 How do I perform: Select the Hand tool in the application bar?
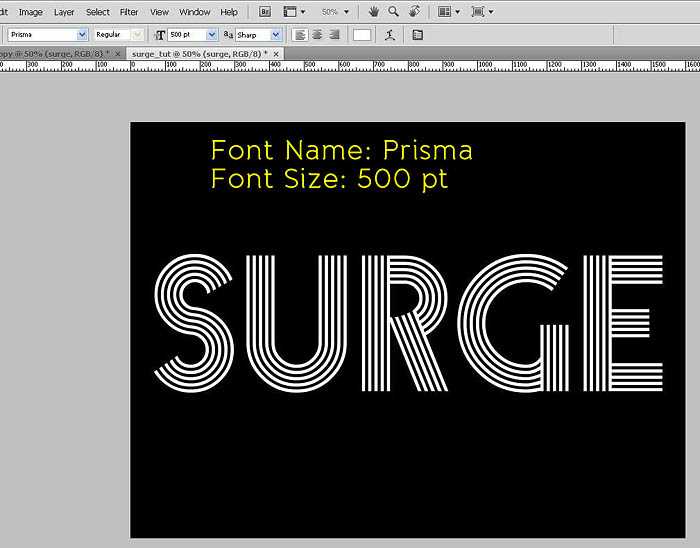point(374,12)
